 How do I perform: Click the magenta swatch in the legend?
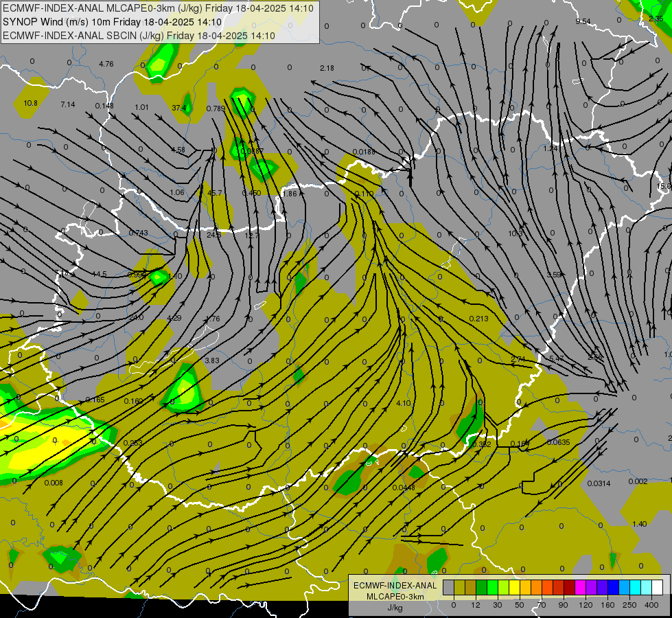(580, 587)
